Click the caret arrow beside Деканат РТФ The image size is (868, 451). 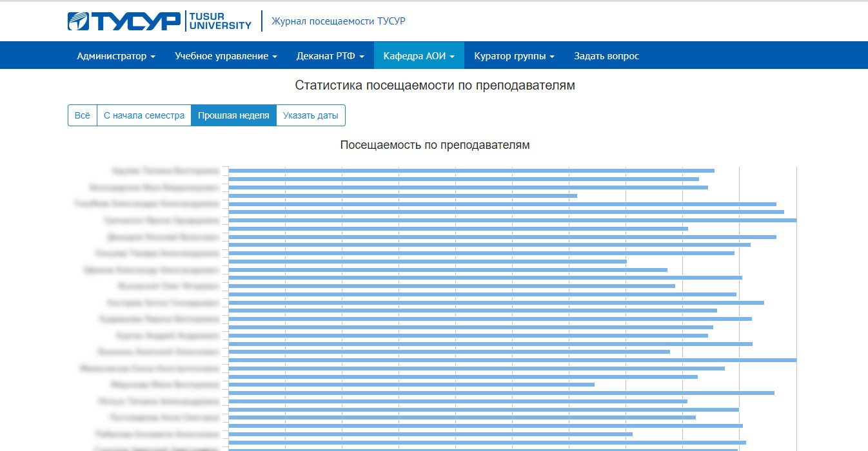[x=362, y=57]
